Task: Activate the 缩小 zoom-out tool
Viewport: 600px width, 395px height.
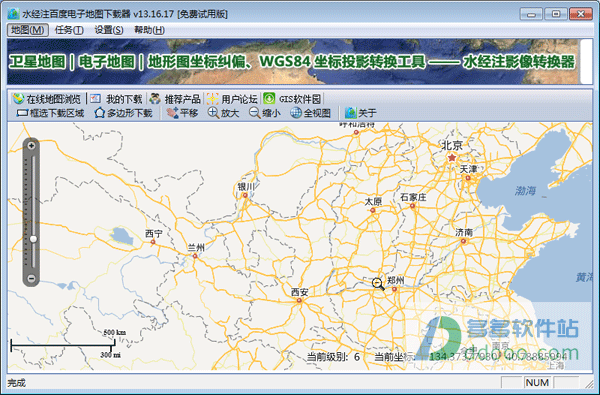Action: (x=265, y=113)
